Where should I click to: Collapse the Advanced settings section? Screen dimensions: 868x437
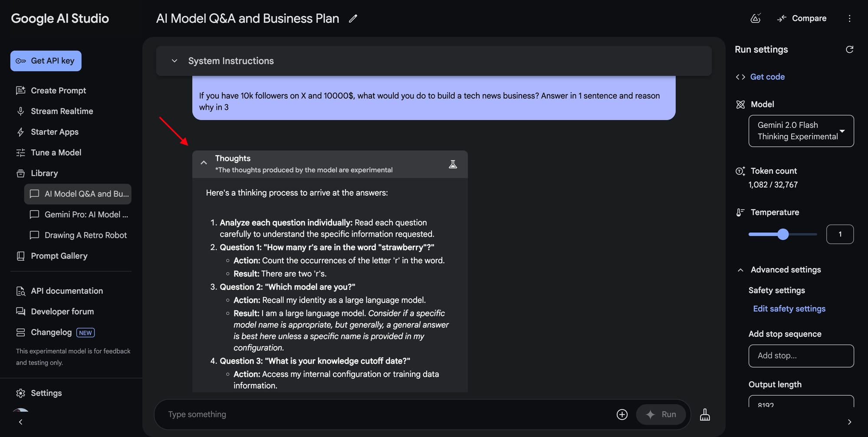click(740, 270)
